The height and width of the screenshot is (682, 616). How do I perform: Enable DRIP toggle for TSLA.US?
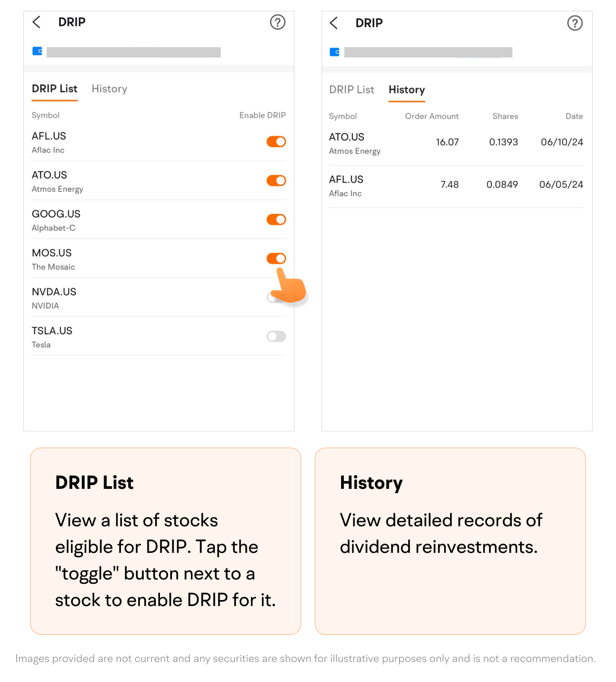click(x=276, y=337)
